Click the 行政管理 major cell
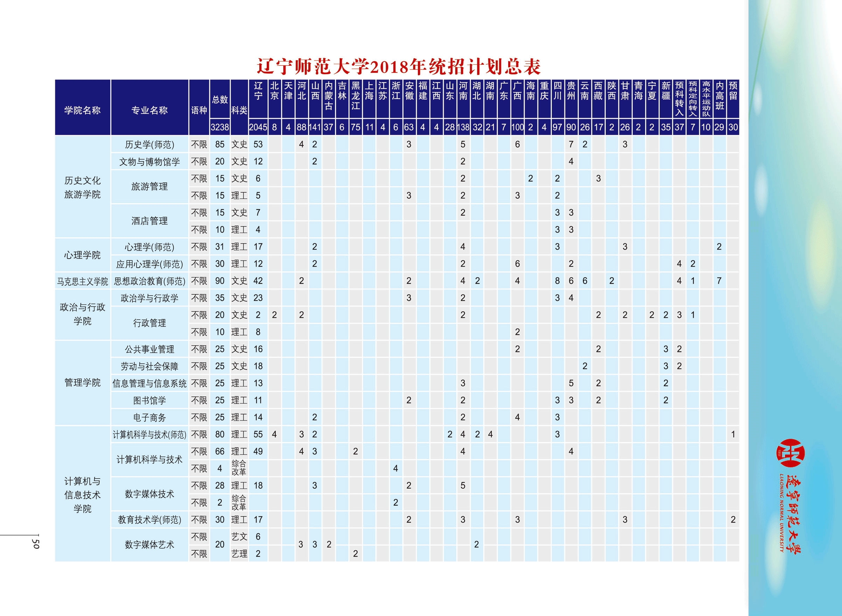The height and width of the screenshot is (616, 842). (x=149, y=323)
